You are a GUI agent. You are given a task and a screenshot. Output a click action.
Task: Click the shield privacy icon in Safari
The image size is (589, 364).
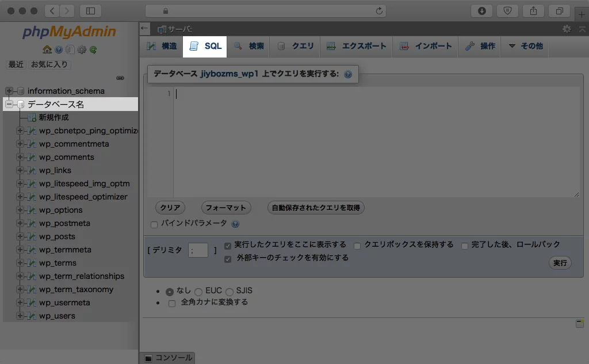coord(507,11)
